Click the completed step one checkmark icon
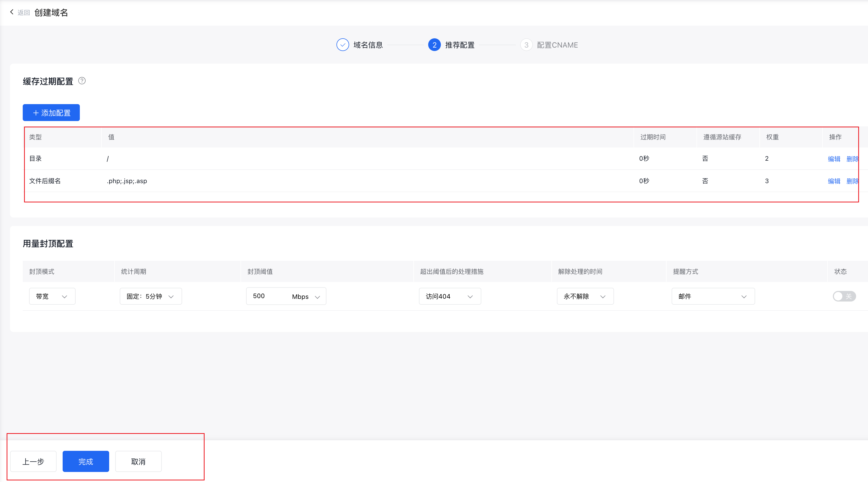 coord(342,45)
